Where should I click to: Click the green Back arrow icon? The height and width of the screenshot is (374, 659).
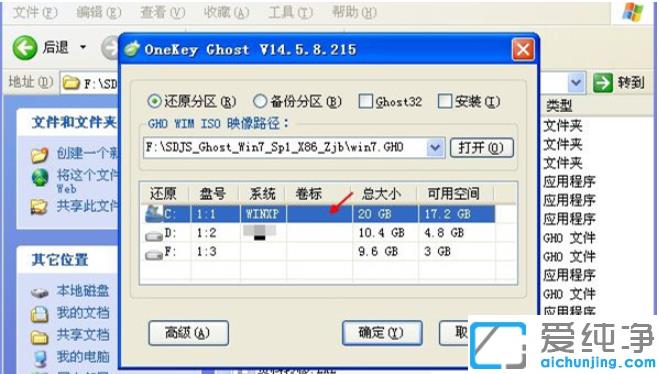coord(25,47)
